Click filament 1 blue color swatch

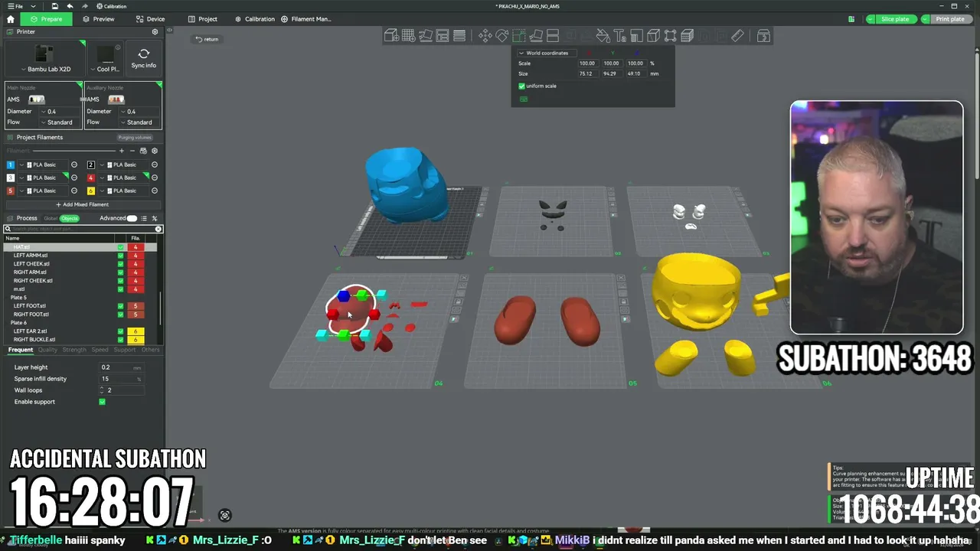coord(11,165)
